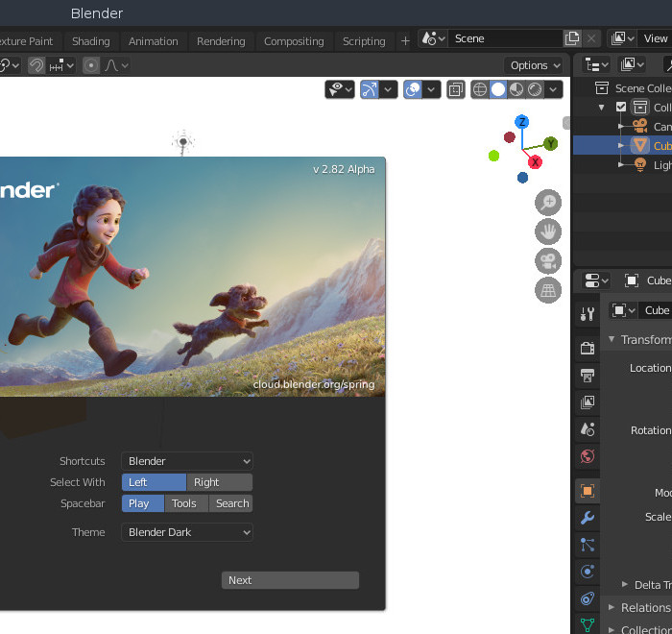This screenshot has height=634, width=672.
Task: Toggle the camera view icon
Action: click(x=548, y=261)
